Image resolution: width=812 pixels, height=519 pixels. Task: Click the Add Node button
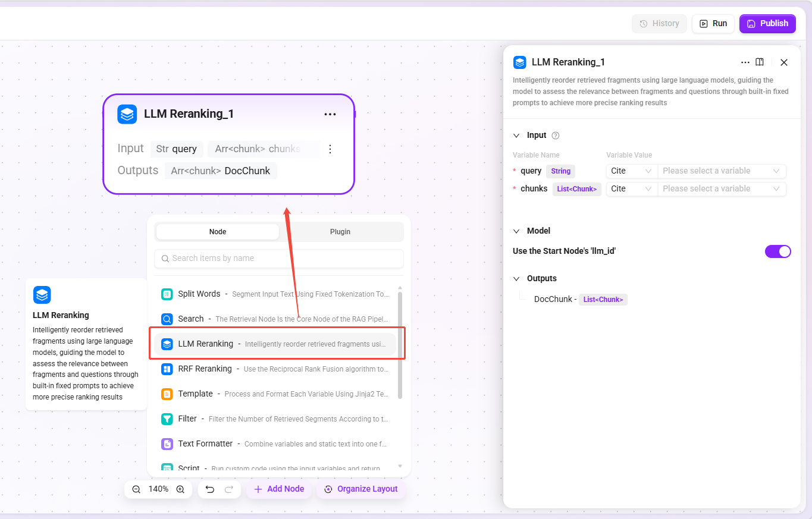click(279, 489)
